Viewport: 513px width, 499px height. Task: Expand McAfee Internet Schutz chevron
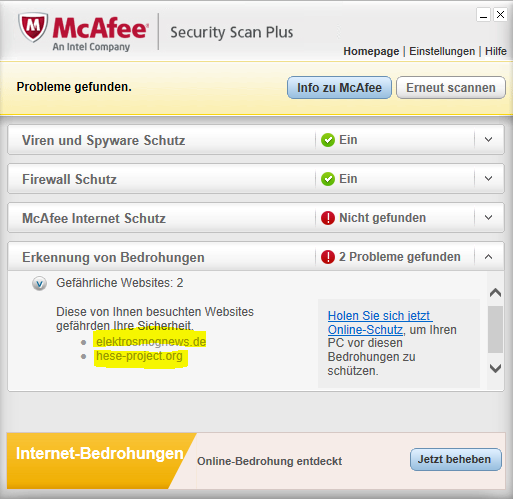(488, 218)
